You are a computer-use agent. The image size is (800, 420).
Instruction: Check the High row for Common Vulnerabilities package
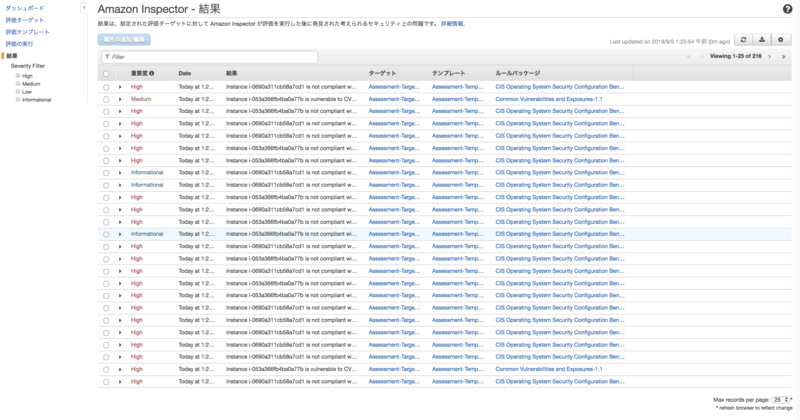[106, 369]
